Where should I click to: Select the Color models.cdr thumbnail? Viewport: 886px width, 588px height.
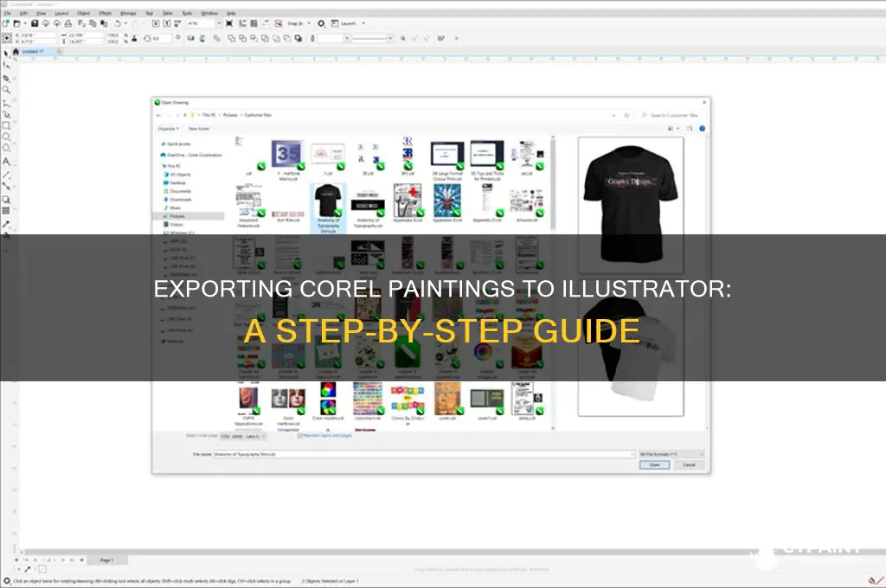(328, 401)
